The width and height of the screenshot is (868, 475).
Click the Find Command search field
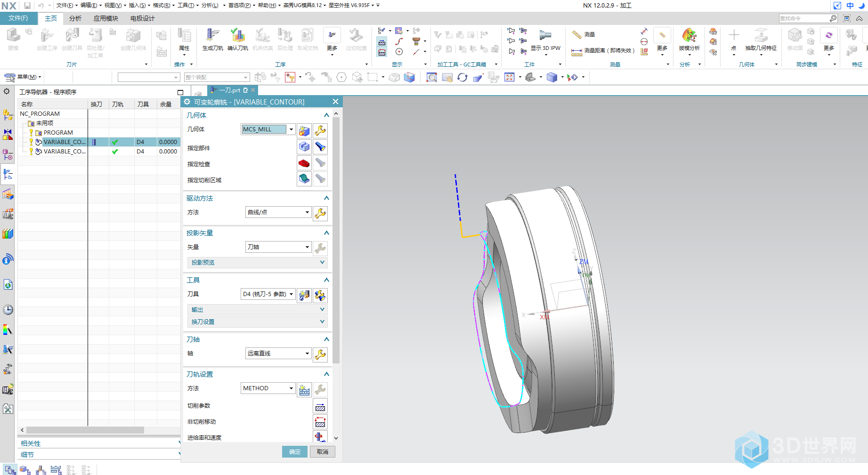[803, 18]
